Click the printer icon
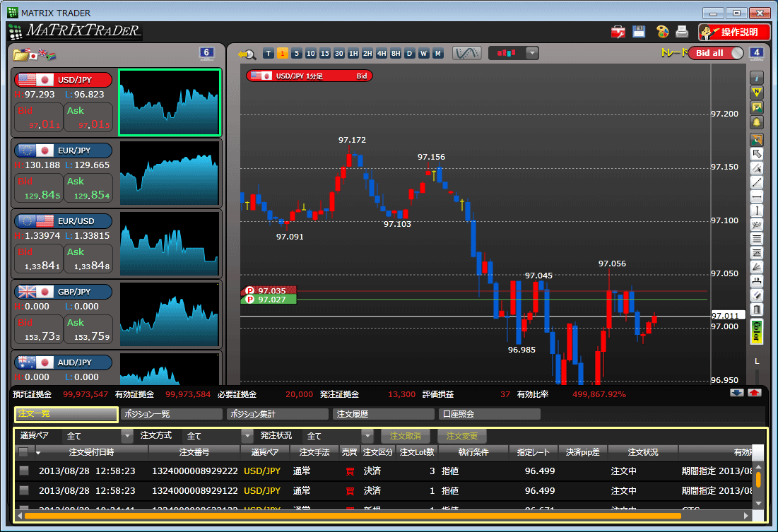Viewport: 778px width, 532px height. [682, 32]
